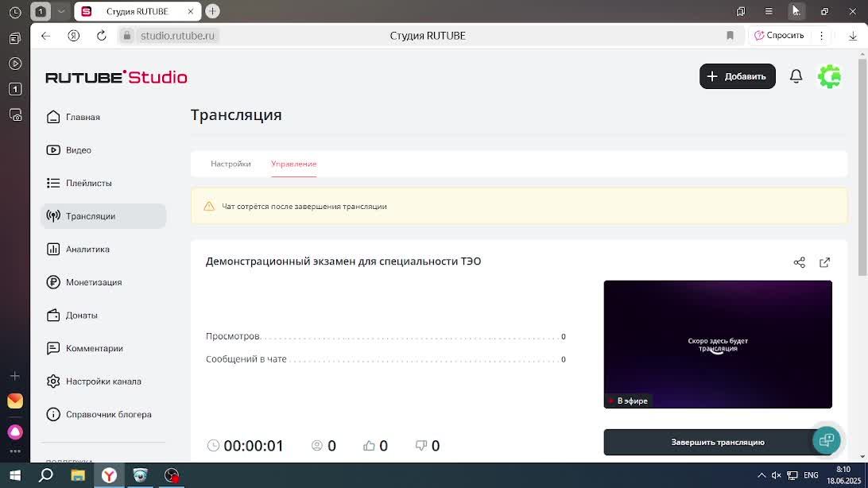The width and height of the screenshot is (868, 488).
Task: Click "Просмотров" statistic row label
Action: click(x=232, y=336)
